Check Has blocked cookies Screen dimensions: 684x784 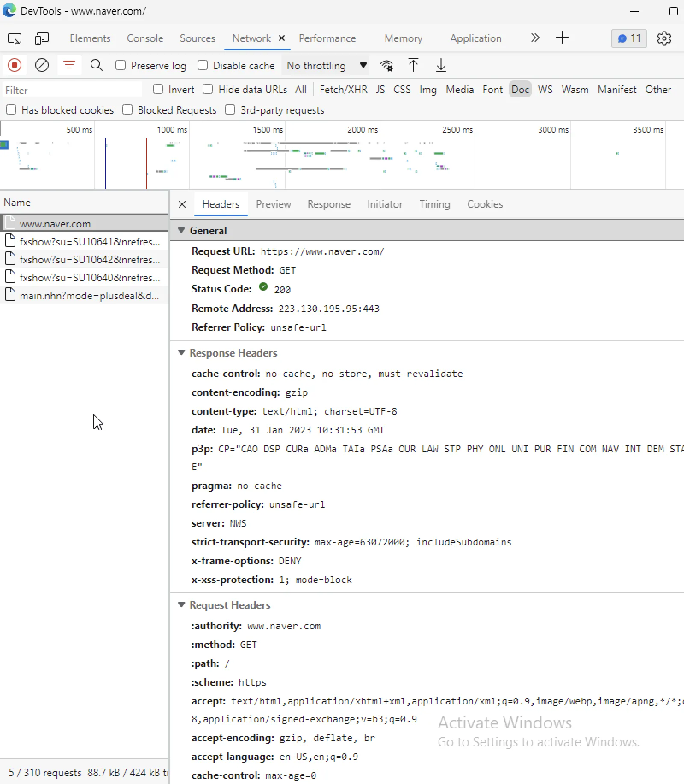coord(11,110)
